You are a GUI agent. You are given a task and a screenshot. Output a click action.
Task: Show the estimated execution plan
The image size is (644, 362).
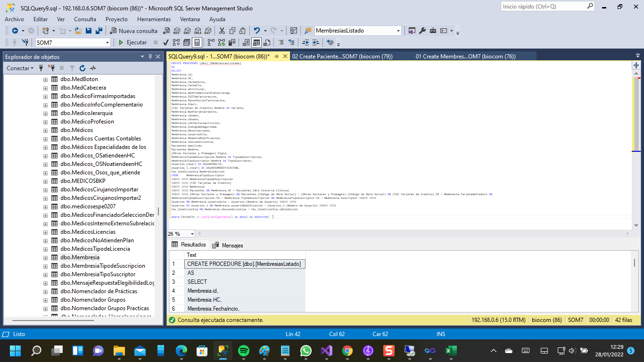pos(176,42)
